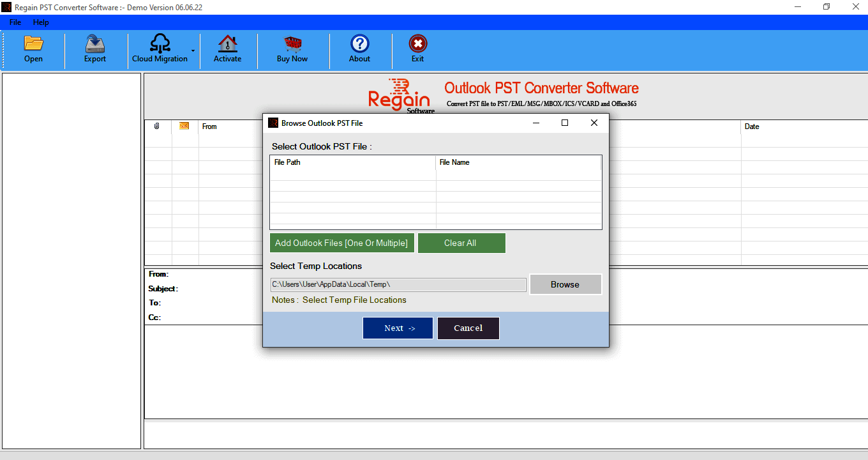
Task: Close the Browse Outlook PST File dialog
Action: pyautogui.click(x=594, y=123)
